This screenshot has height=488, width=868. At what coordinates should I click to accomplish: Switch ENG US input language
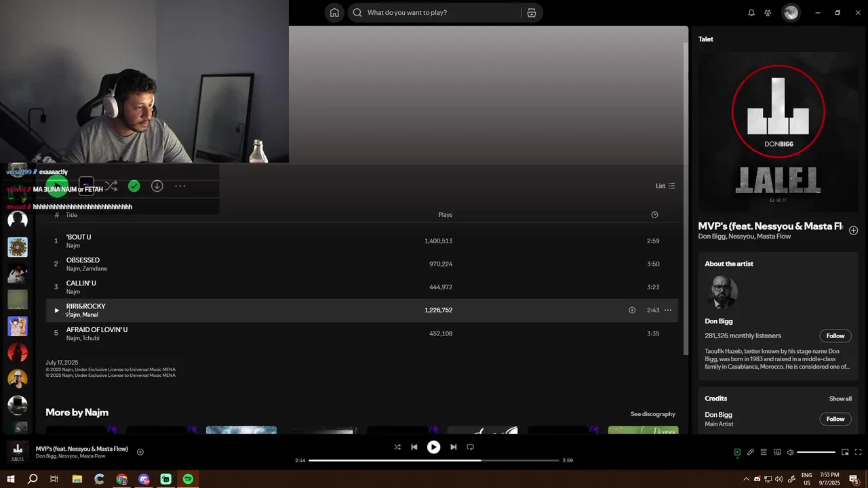coord(806,479)
